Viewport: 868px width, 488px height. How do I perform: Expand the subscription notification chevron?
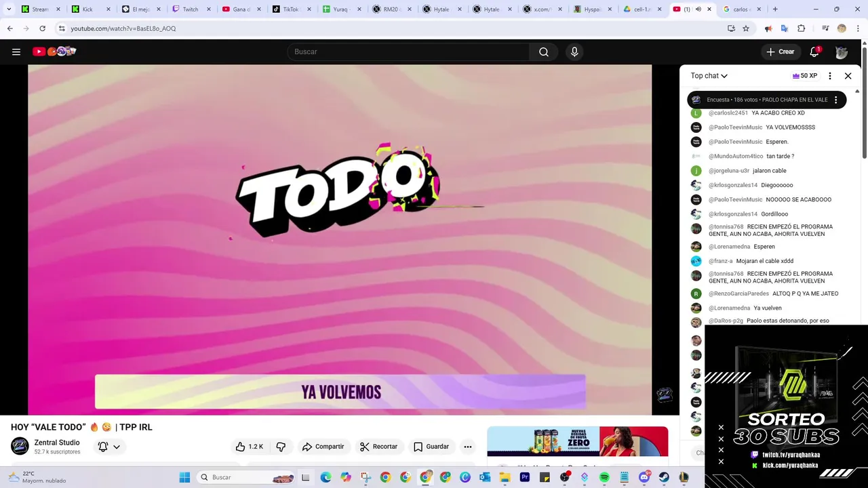click(117, 447)
